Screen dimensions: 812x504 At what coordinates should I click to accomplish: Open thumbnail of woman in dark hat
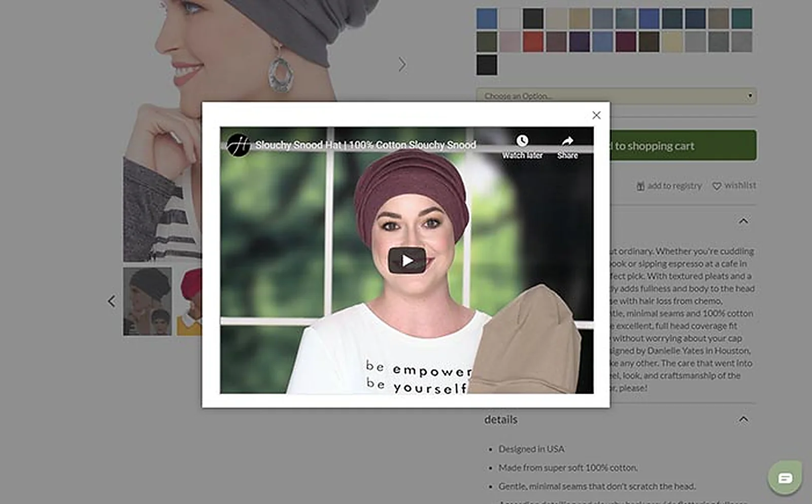147,302
